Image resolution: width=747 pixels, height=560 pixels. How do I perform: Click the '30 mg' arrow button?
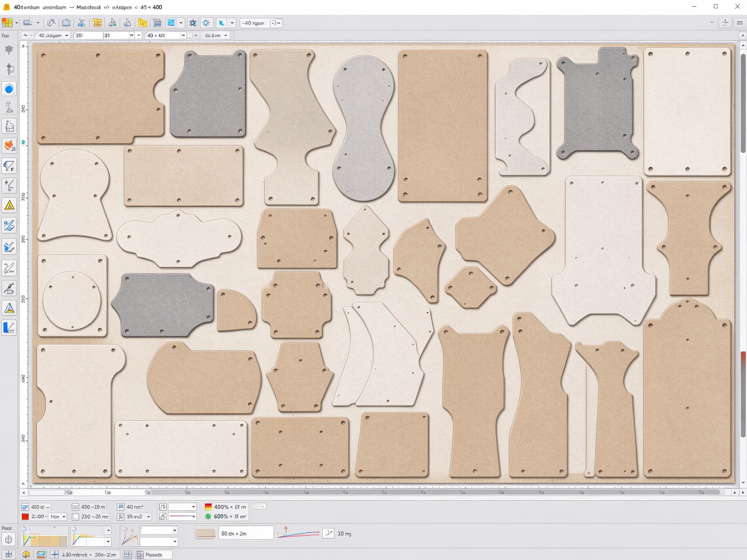[x=328, y=533]
